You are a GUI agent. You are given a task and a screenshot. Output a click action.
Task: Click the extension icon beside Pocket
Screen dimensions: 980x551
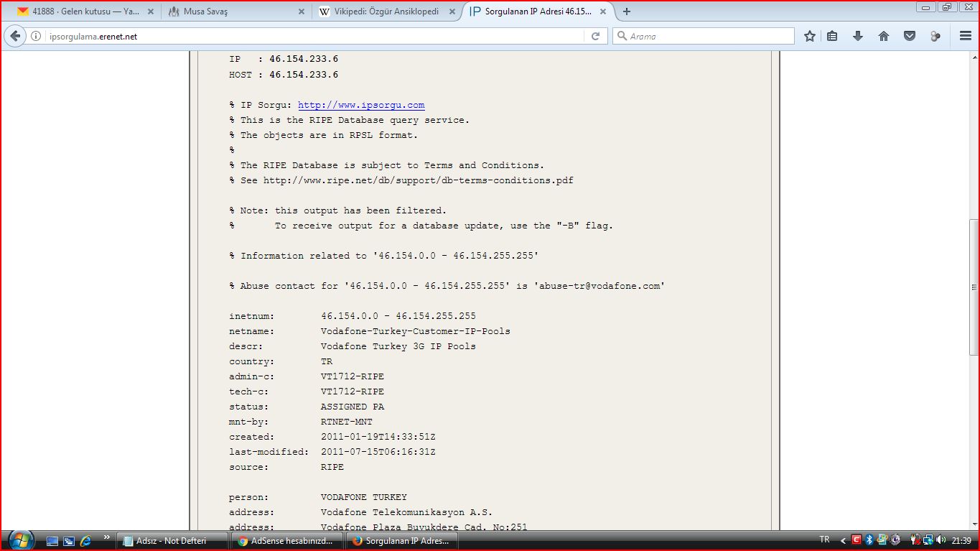point(935,36)
